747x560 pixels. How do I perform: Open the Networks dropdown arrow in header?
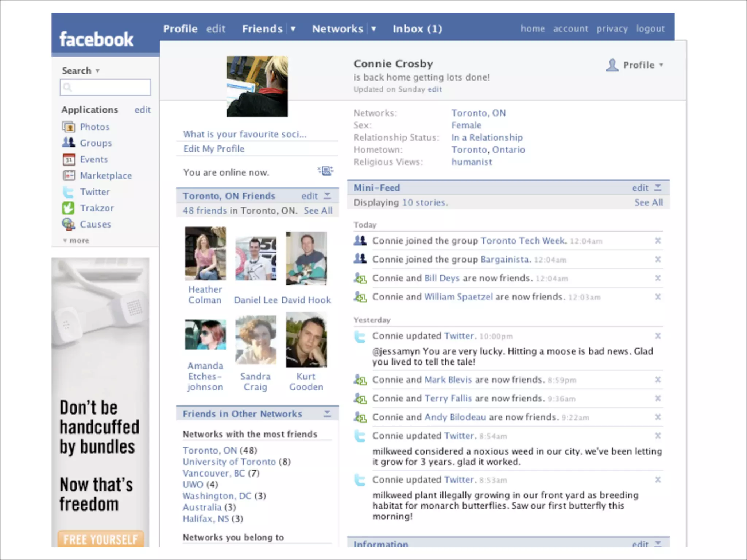[373, 29]
